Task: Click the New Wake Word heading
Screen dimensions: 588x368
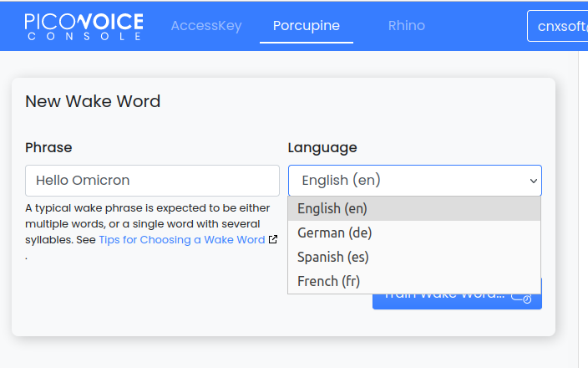Action: click(x=93, y=101)
